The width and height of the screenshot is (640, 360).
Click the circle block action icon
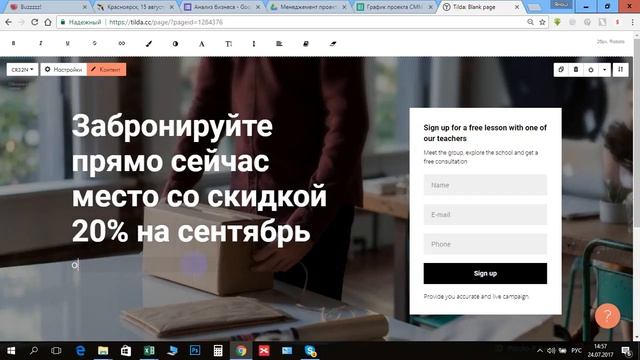click(591, 69)
